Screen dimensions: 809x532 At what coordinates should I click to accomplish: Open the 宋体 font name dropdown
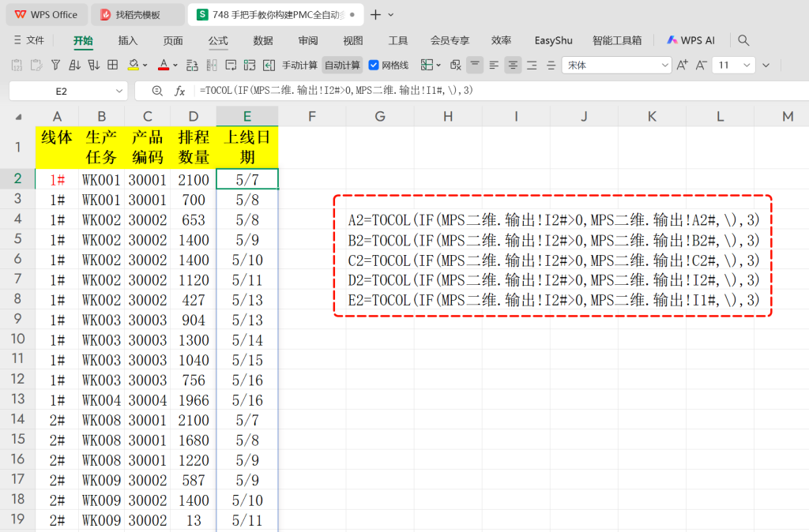[665, 66]
